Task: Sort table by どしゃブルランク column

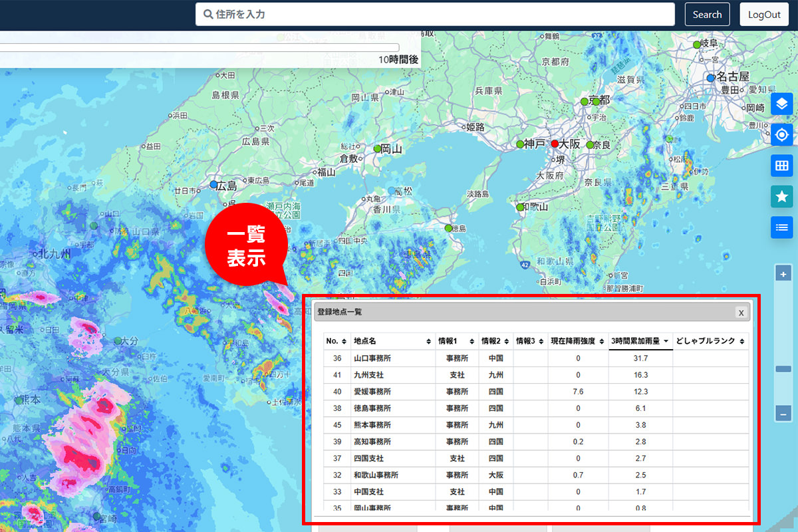Action: coord(710,341)
